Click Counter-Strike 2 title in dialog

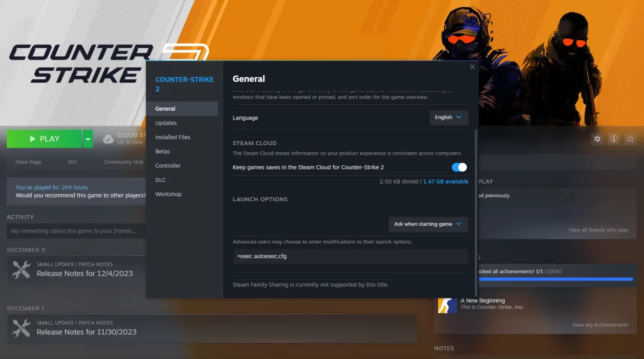[184, 84]
